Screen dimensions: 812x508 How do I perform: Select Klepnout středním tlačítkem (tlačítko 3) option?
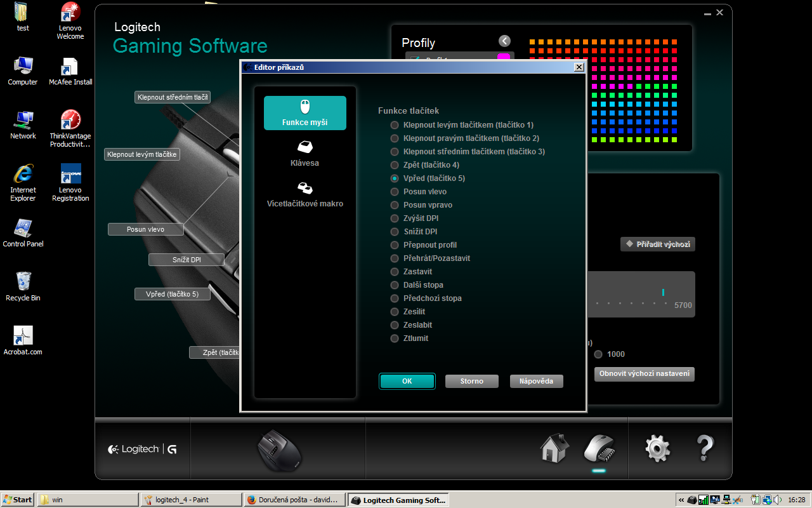pyautogui.click(x=468, y=152)
